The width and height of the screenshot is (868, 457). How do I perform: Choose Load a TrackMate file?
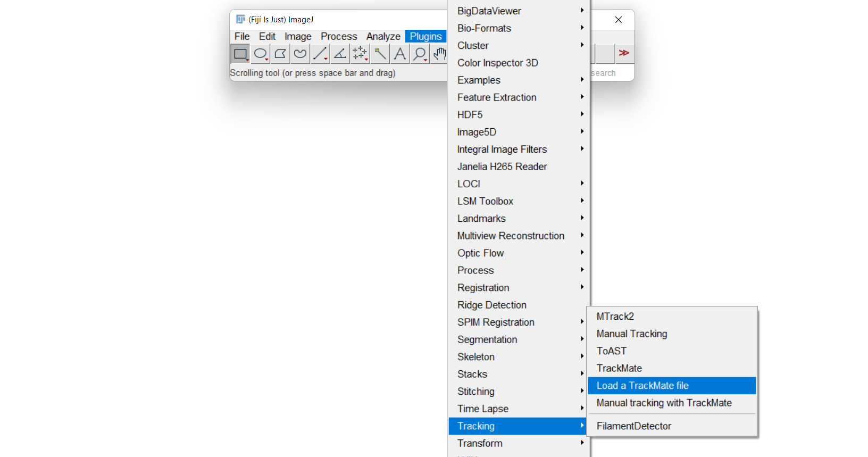672,386
